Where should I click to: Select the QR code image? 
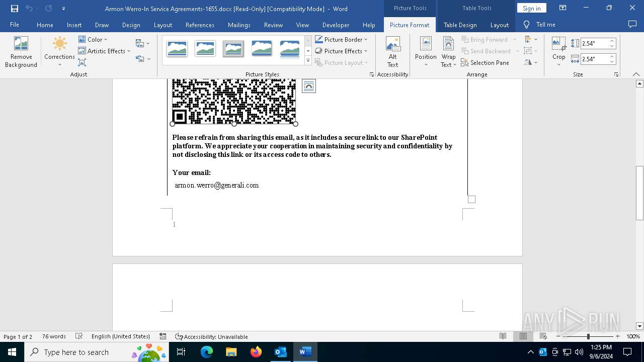coord(234,101)
